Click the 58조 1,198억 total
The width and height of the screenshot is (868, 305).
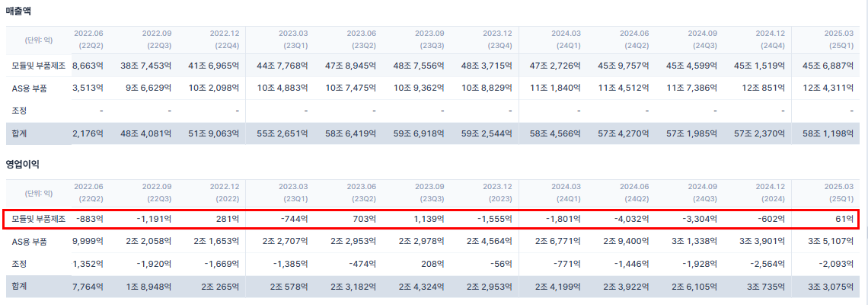pos(828,133)
